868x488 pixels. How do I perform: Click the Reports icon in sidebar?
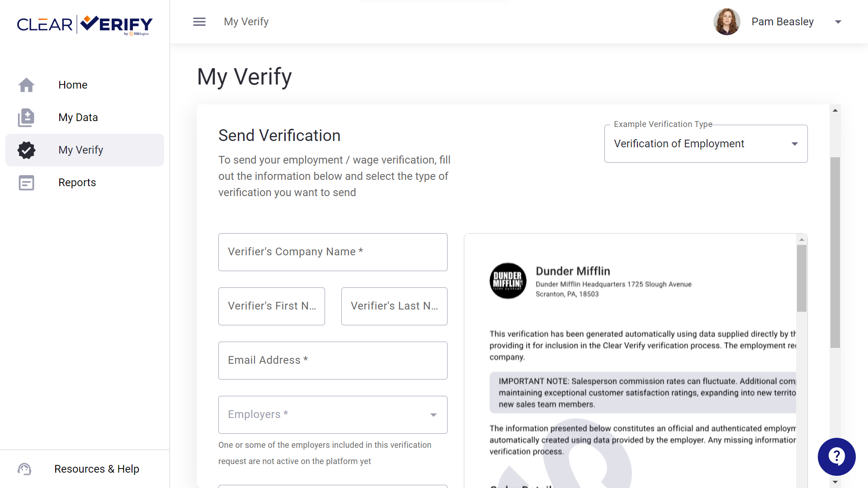pos(27,183)
